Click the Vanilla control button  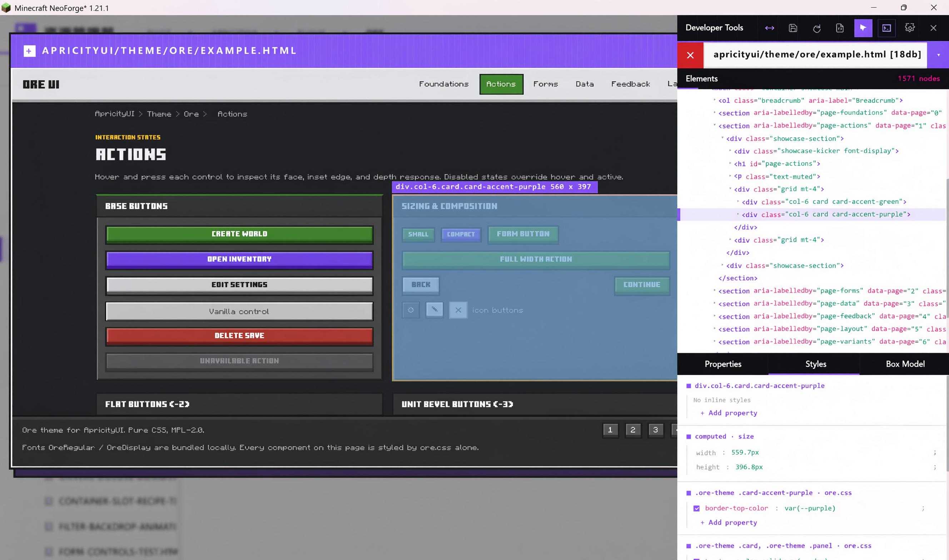click(x=239, y=311)
